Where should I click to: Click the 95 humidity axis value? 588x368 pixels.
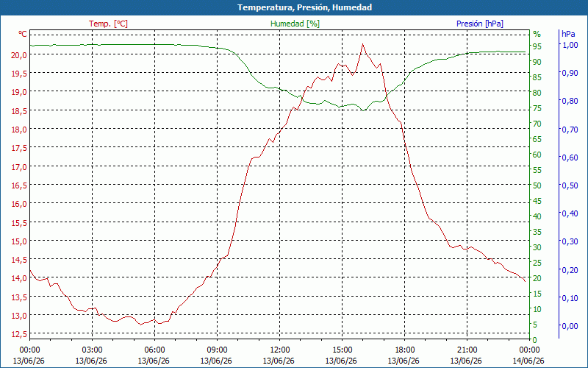click(537, 46)
